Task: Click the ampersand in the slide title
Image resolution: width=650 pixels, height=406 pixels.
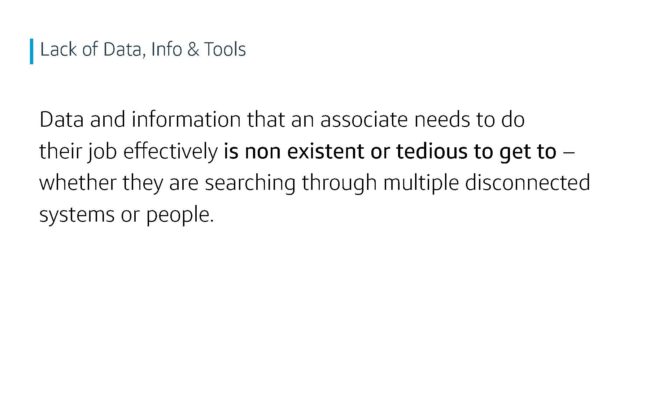Action: coord(193,50)
